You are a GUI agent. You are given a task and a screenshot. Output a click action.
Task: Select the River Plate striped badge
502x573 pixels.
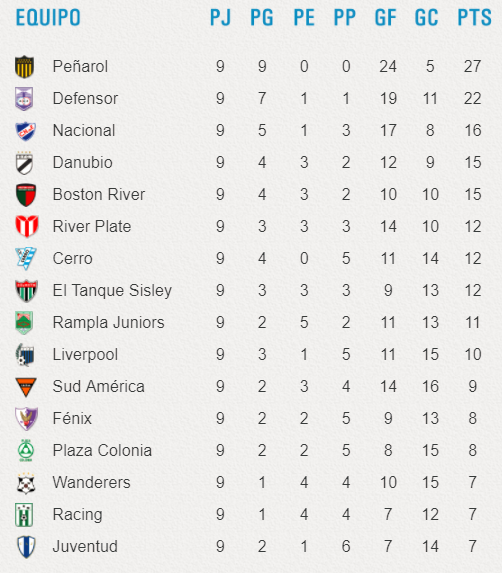(x=27, y=227)
